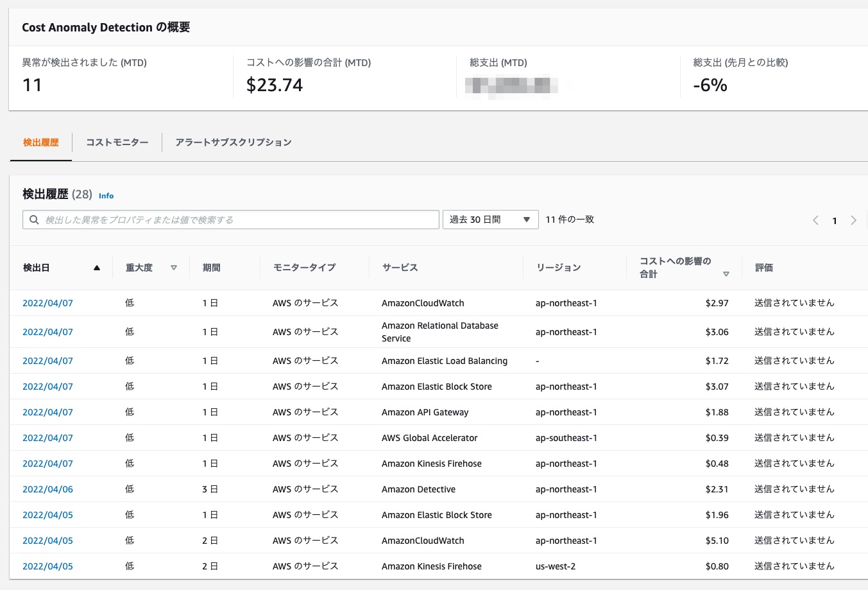Image resolution: width=868 pixels, height=590 pixels.
Task: Open 2022/04/07 Elastic Load Balancing anomaly
Action: 47,361
